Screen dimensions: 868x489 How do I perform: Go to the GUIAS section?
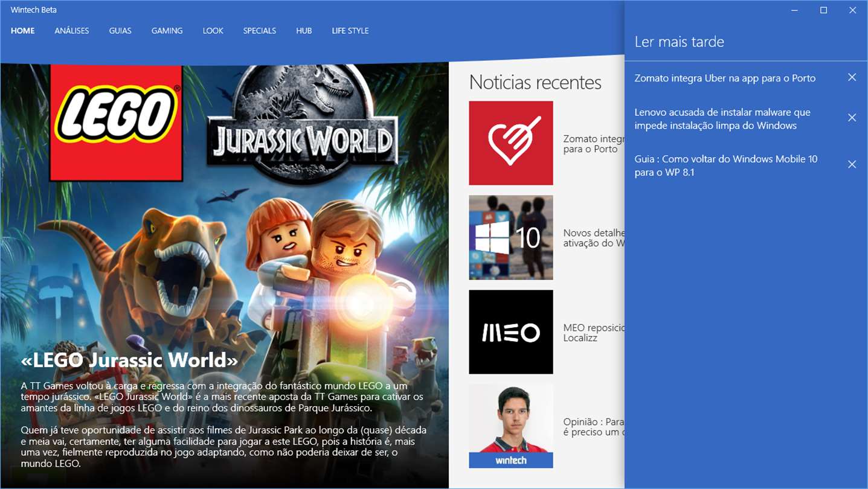[x=120, y=31]
